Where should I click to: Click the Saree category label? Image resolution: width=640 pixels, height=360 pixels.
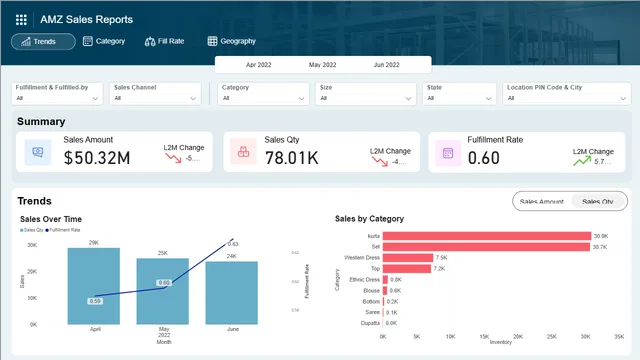point(372,312)
